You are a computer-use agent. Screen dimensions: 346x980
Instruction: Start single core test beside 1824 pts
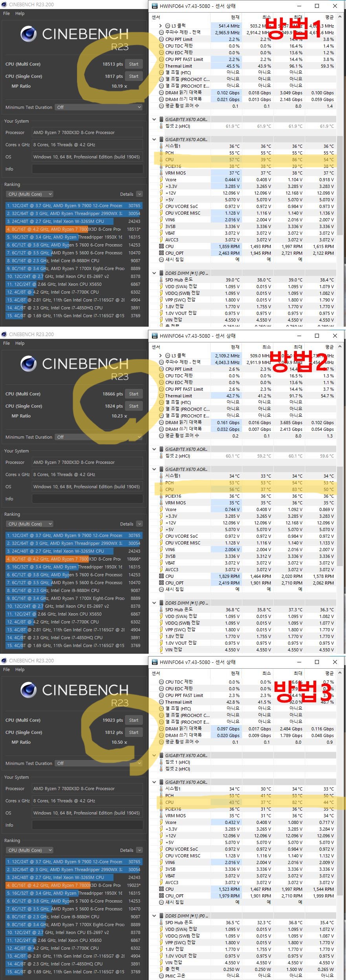point(134,406)
